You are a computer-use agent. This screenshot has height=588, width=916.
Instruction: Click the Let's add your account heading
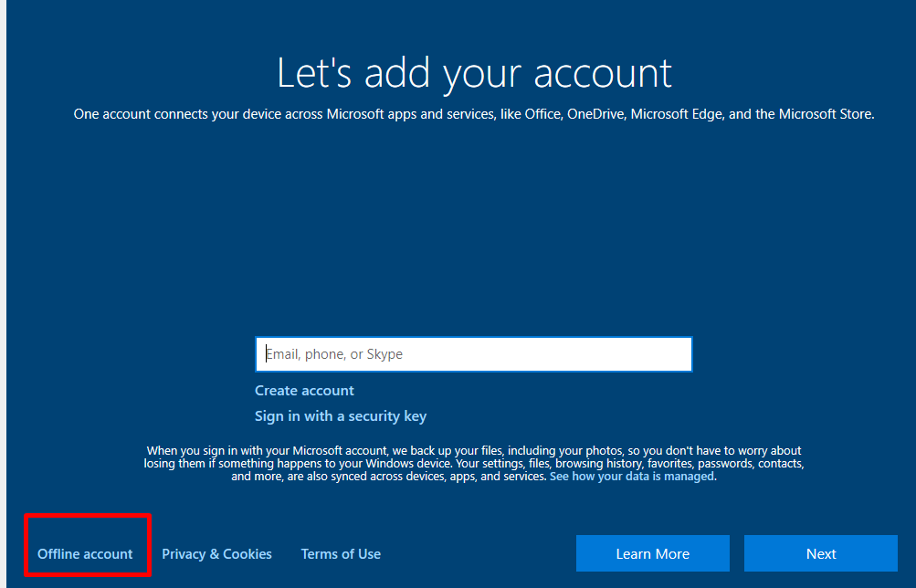(474, 73)
